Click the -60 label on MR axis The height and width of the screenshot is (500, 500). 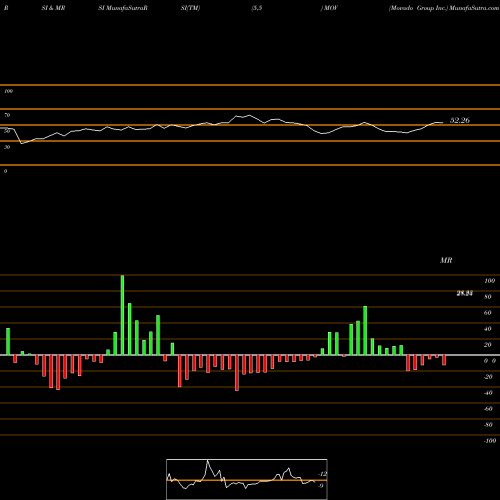click(x=488, y=409)
